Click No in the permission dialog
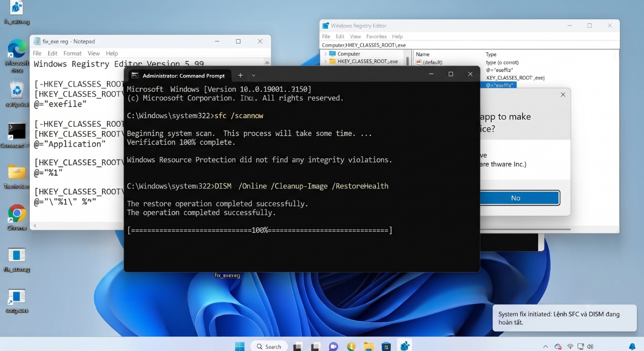Viewport: 644px width, 351px height. [516, 198]
